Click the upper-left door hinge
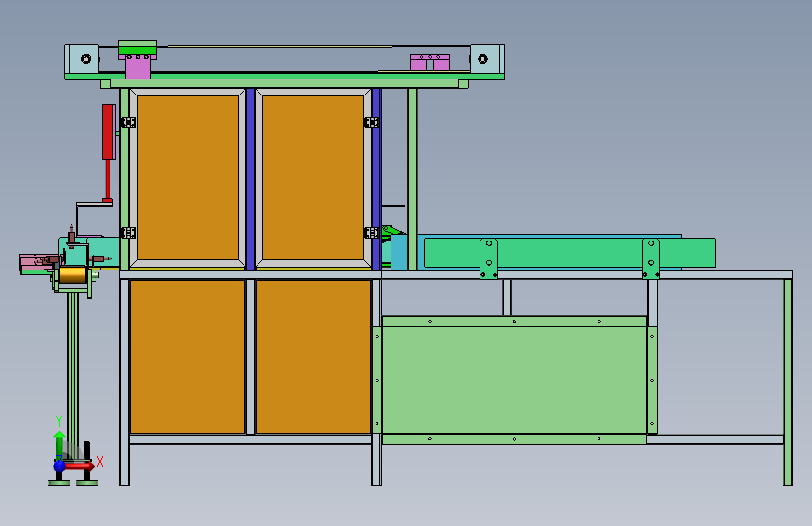This screenshot has height=526, width=812. (128, 123)
